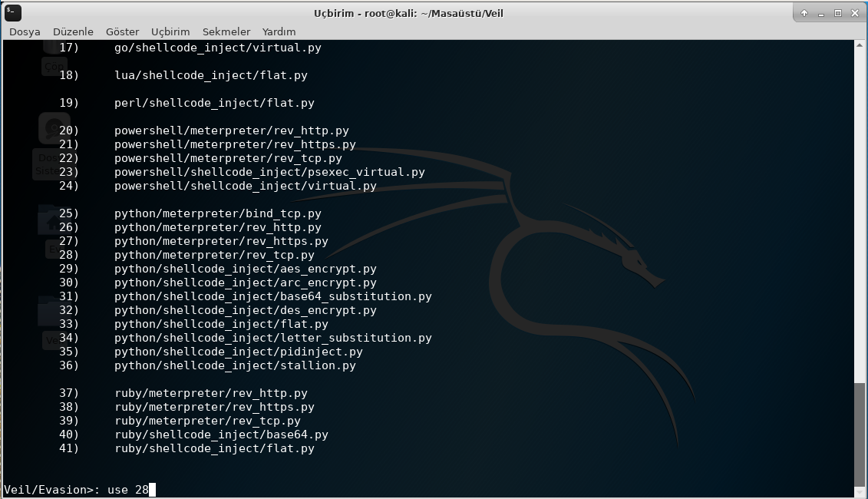Open the Sekmeler menu
Screen dimensions: 868x499
pyautogui.click(x=226, y=31)
